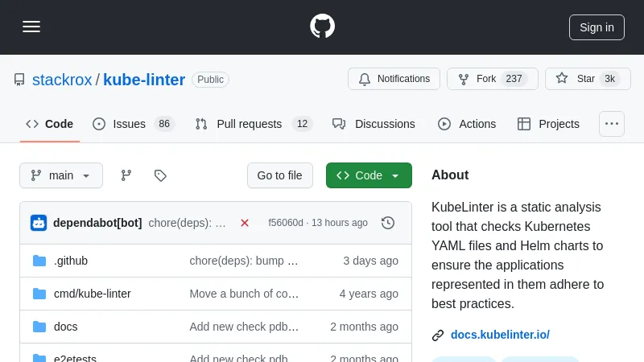Star the kube-linter repository
The height and width of the screenshot is (362, 644).
587,79
